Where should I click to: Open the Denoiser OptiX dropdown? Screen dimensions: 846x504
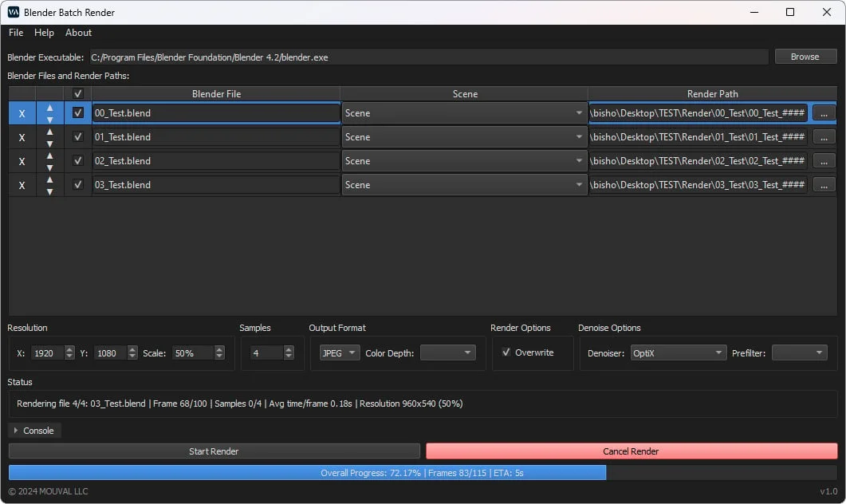point(678,352)
